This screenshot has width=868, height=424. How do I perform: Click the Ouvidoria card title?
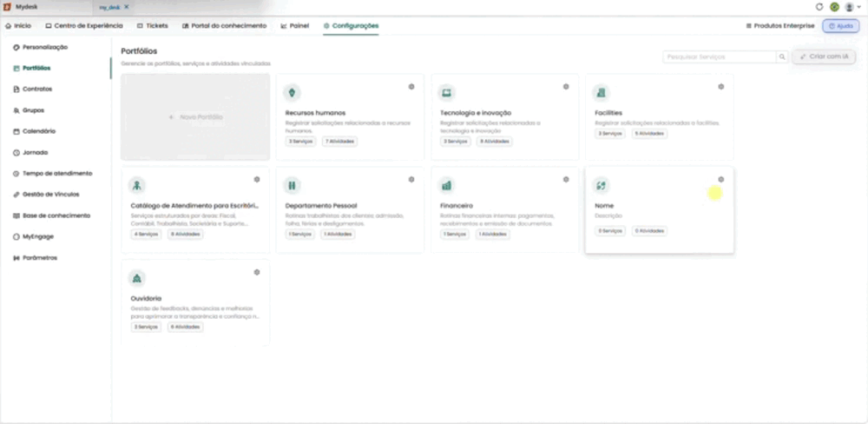[x=146, y=298]
